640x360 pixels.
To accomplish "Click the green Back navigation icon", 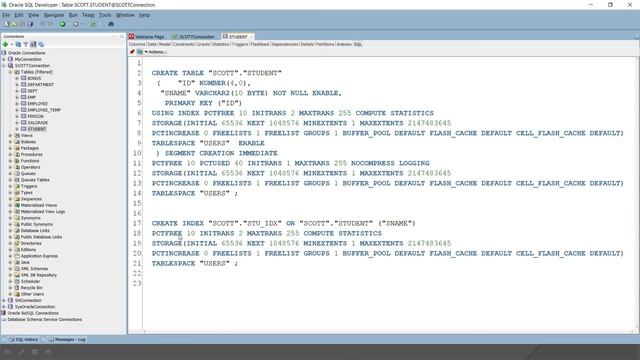I will coord(62,24).
